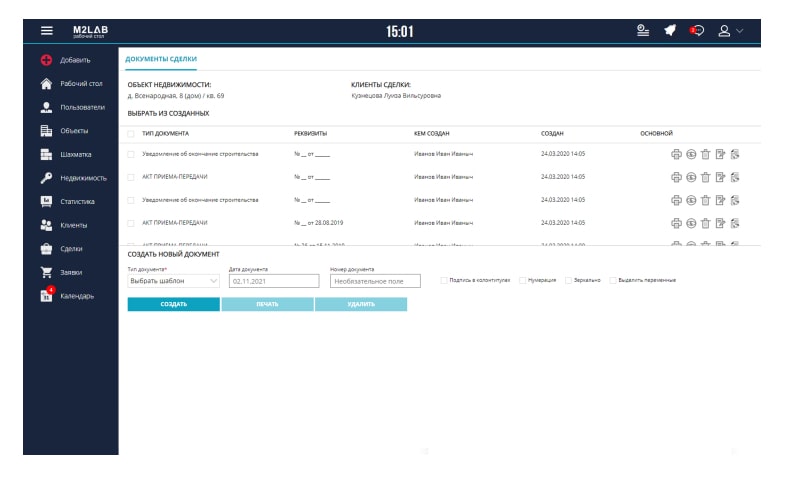This screenshot has width=800, height=500.
Task: Open the Выбрать шаблон dropdown
Action: click(x=173, y=281)
